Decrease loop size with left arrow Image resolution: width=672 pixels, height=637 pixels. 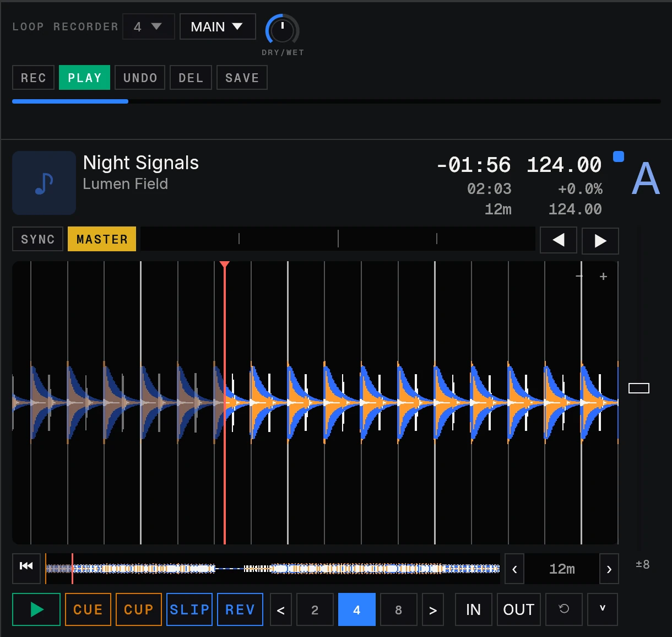tap(281, 610)
